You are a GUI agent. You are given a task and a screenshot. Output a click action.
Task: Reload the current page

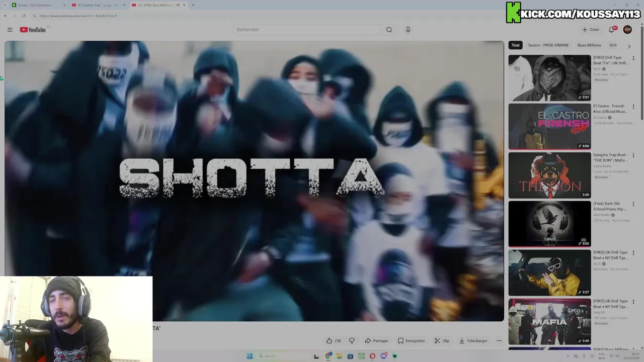pyautogui.click(x=23, y=16)
